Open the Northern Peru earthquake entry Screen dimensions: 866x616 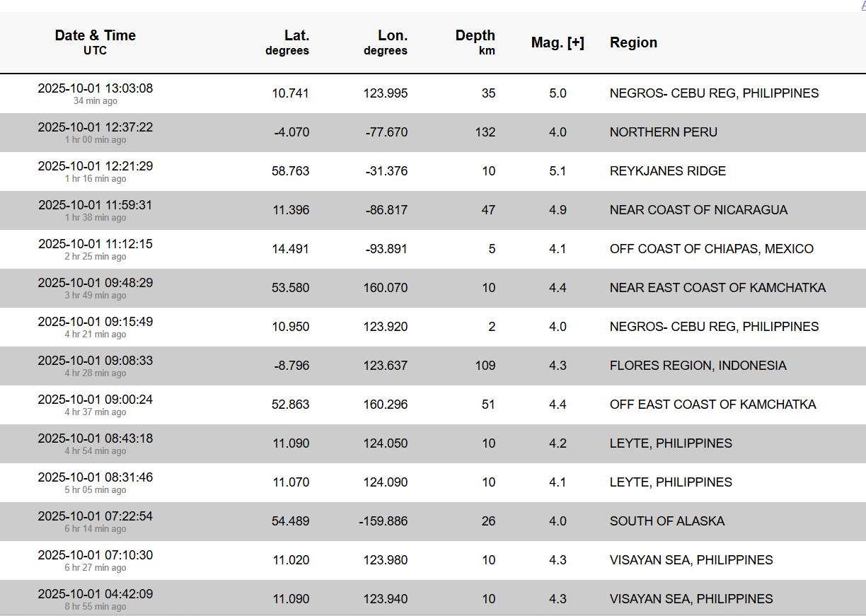(x=663, y=132)
